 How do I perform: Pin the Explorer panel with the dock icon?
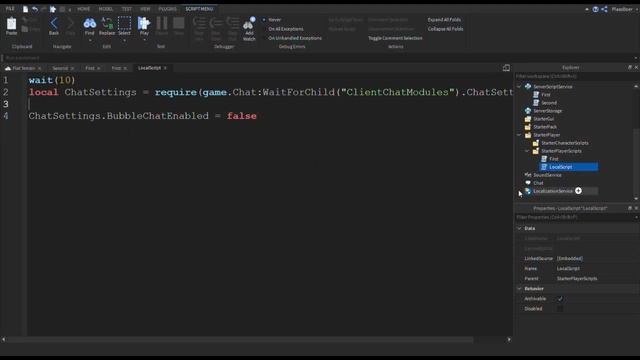(x=630, y=67)
